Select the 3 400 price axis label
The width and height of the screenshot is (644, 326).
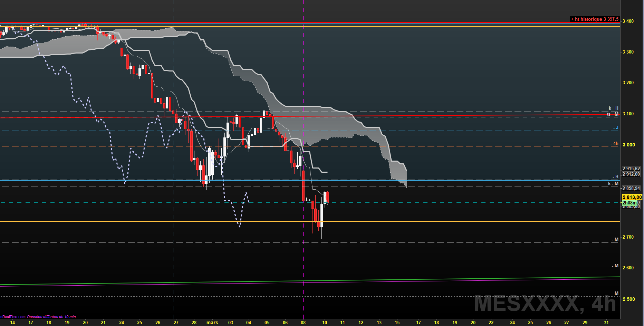coord(628,21)
